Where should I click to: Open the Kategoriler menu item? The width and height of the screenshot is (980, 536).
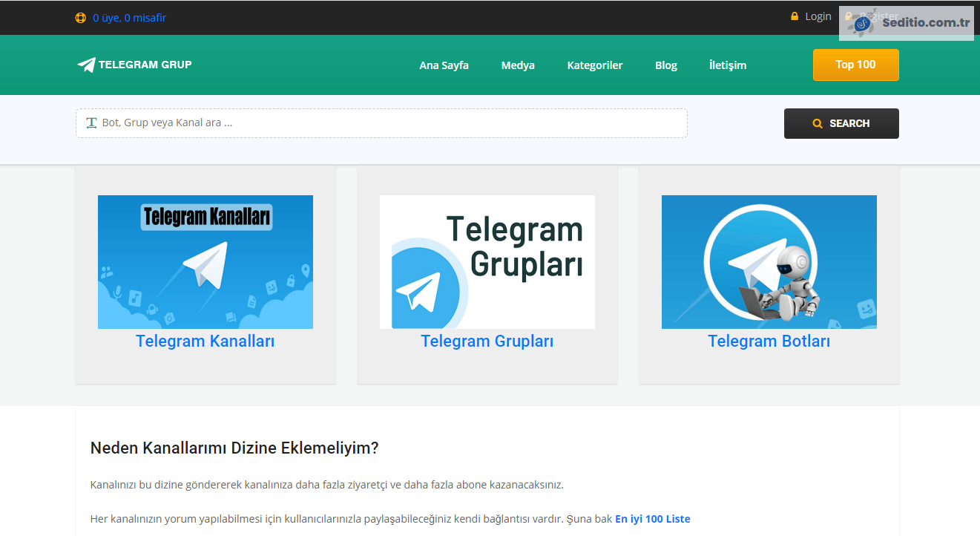pos(595,65)
